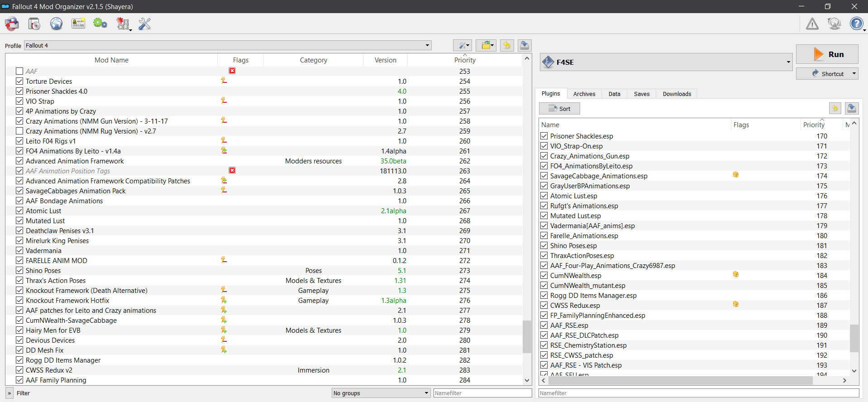Click the warning triangle notifications icon

click(812, 24)
